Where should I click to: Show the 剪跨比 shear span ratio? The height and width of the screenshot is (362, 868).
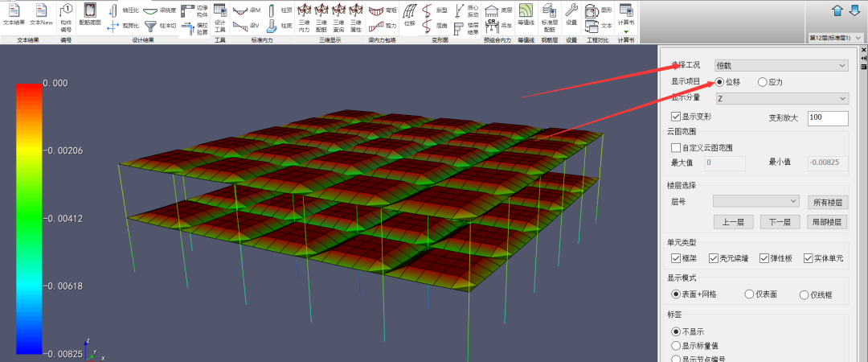click(123, 26)
